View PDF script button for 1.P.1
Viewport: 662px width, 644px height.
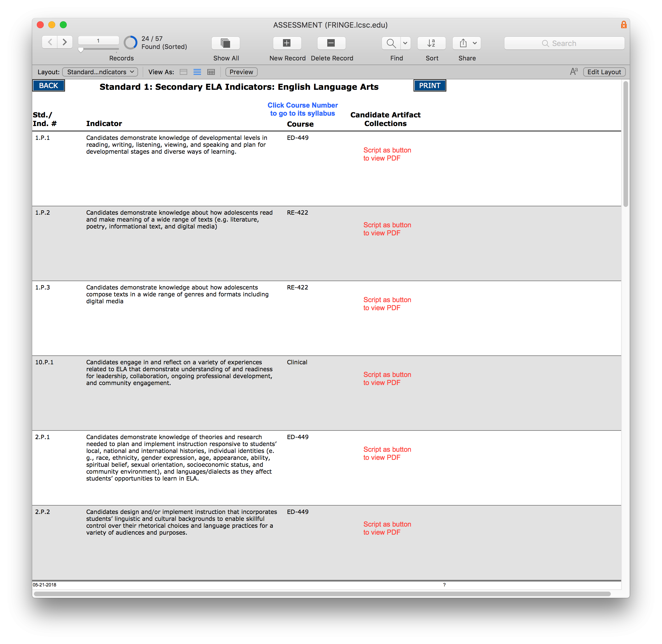point(387,154)
